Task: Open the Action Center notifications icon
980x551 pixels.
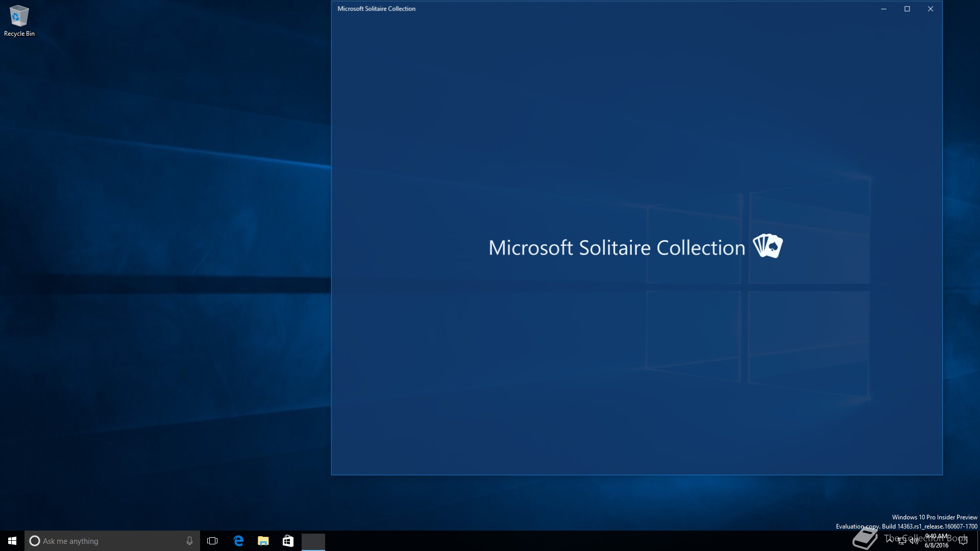Action: pyautogui.click(x=963, y=541)
